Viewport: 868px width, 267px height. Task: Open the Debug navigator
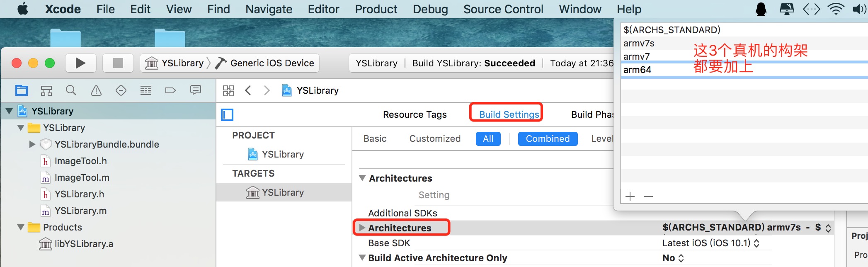[146, 90]
